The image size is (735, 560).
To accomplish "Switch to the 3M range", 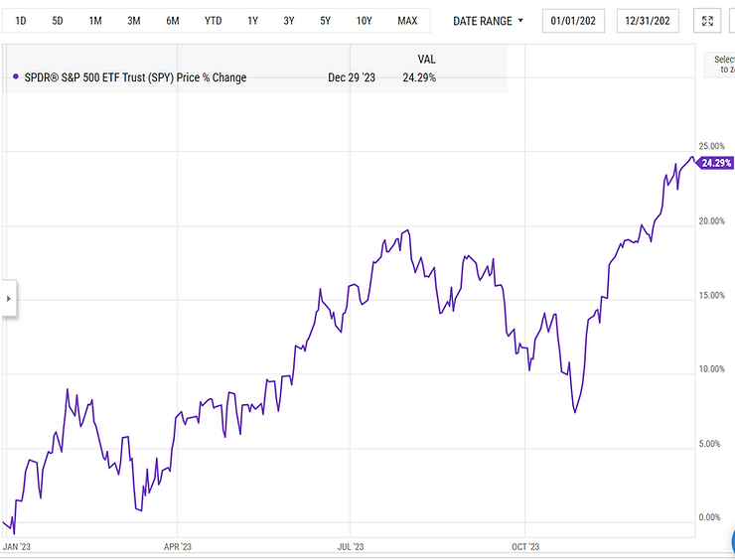I will 134,21.
